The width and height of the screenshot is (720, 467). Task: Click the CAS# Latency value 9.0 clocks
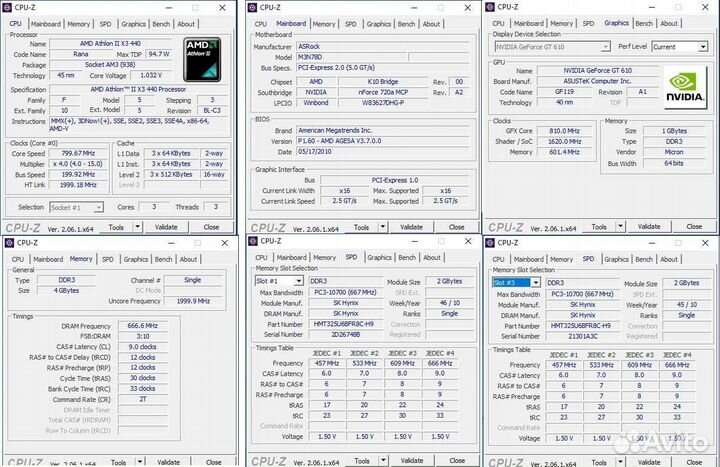(142, 347)
